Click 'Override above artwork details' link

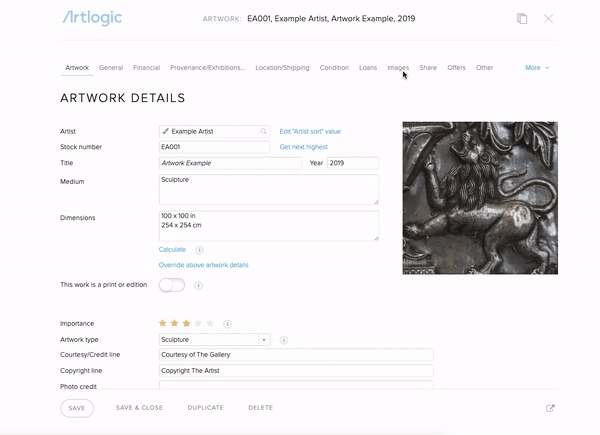(204, 265)
